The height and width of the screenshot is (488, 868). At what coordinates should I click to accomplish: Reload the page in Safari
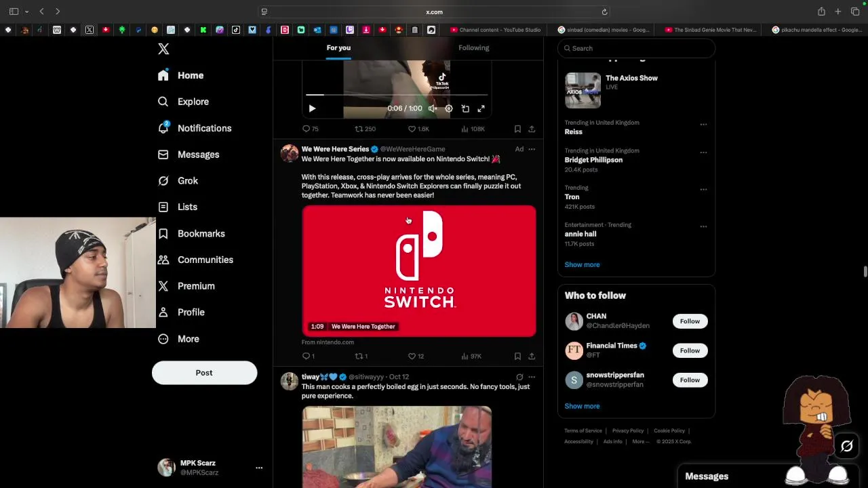pos(604,12)
